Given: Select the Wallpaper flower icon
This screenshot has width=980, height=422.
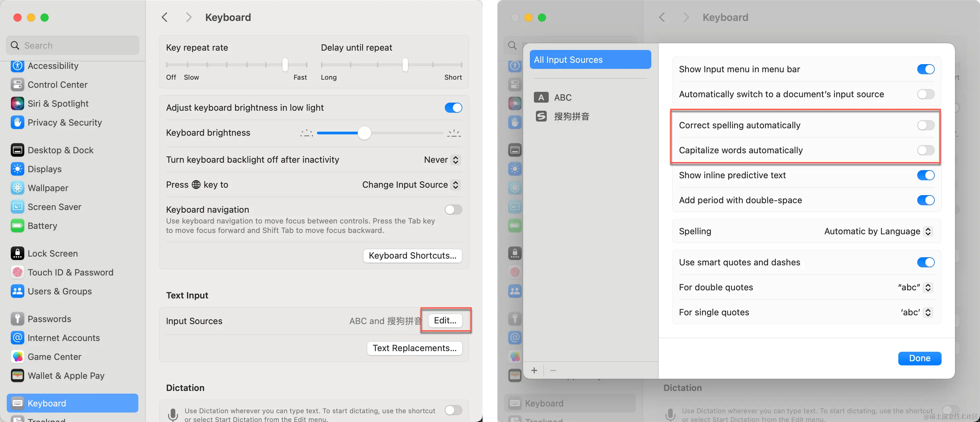Looking at the screenshot, I should (18, 188).
